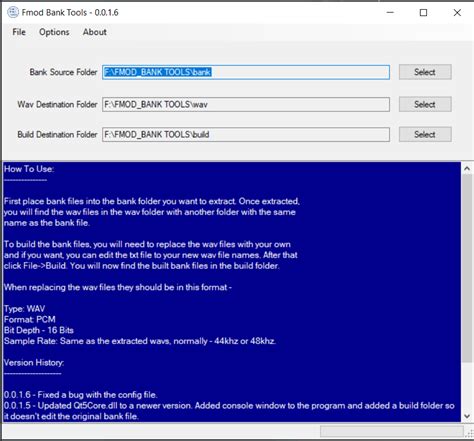Click the 0.0.1.5 version history entry
474x441 pixels.
point(229,411)
